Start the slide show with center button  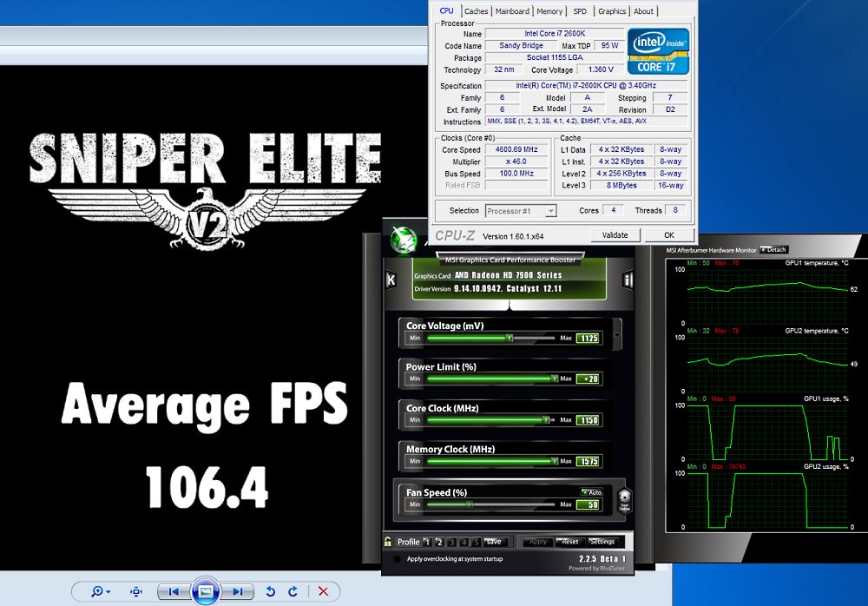[206, 591]
